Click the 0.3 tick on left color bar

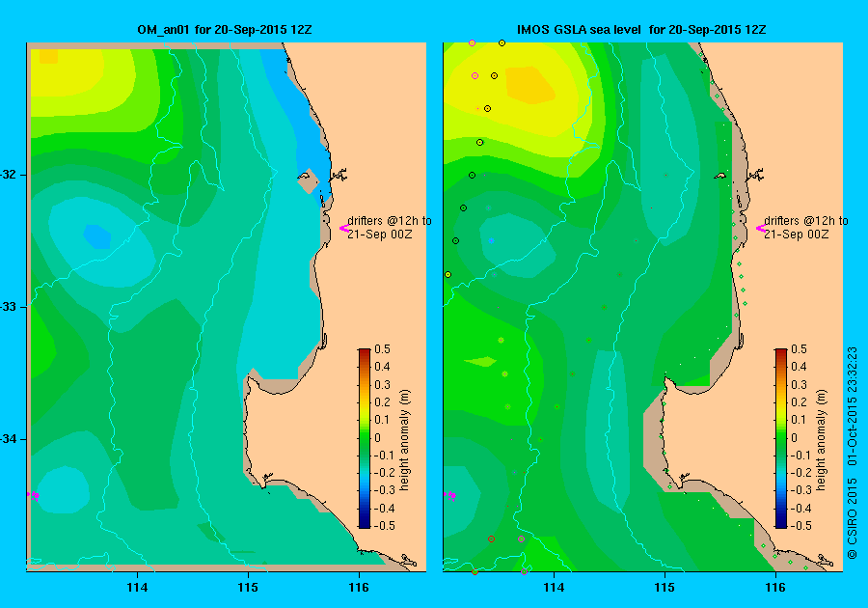(x=382, y=384)
